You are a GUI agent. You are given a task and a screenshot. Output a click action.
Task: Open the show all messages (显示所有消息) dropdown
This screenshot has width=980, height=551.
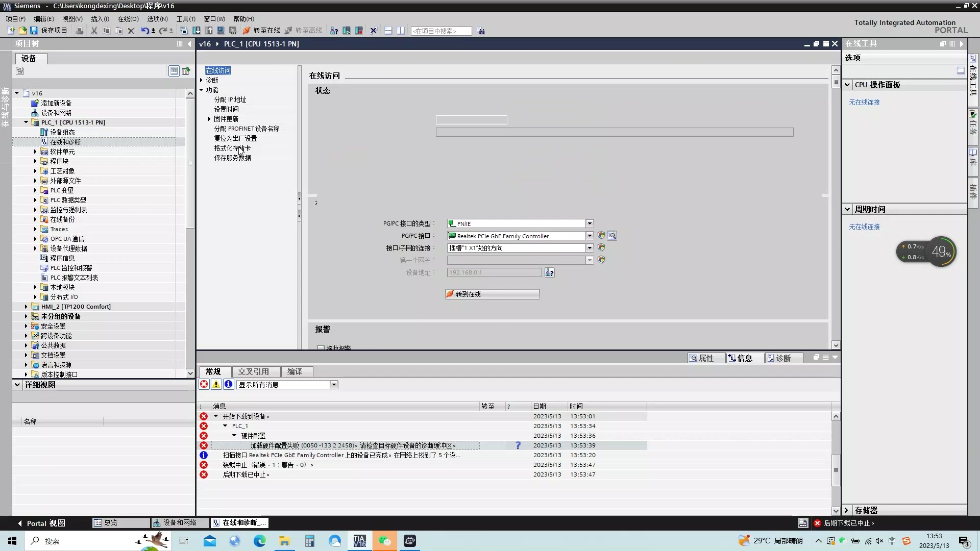tap(334, 385)
